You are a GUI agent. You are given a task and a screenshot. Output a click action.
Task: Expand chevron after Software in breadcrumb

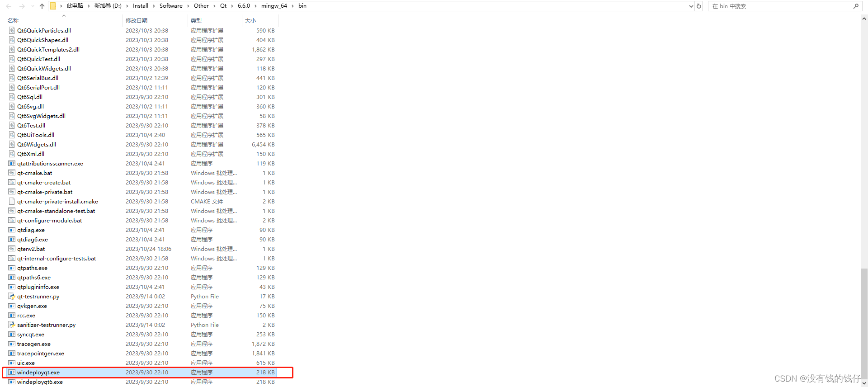click(188, 6)
